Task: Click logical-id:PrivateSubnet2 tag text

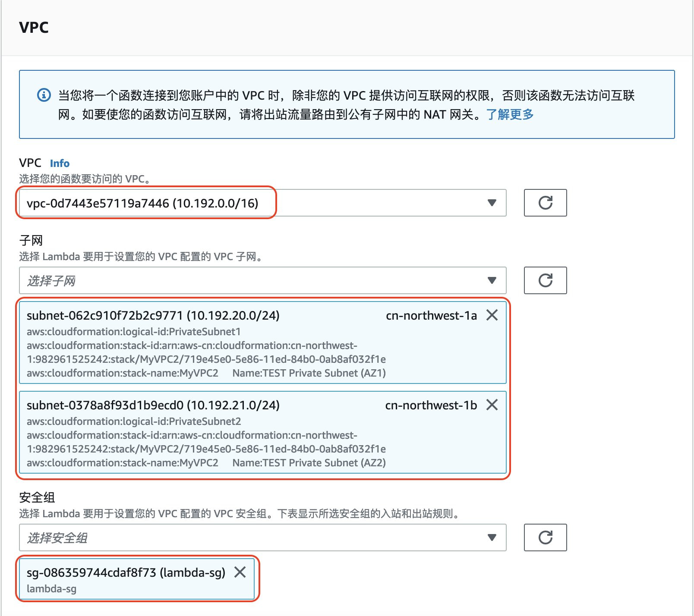Action: click(134, 421)
